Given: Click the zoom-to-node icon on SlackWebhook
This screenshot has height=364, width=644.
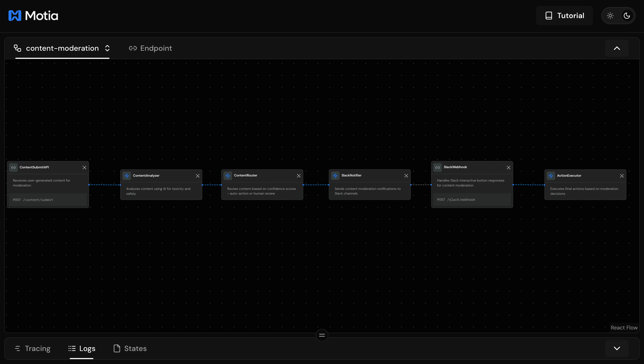Looking at the screenshot, I should pos(509,167).
